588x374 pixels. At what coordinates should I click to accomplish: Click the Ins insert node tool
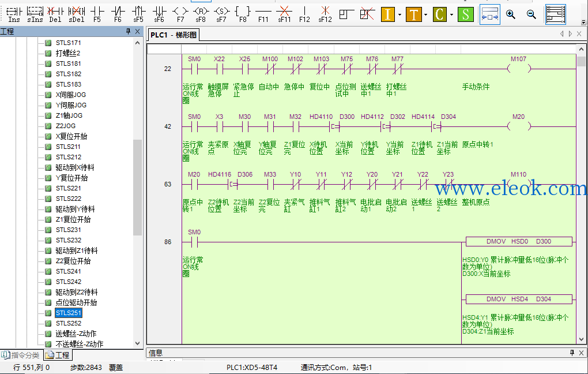click(14, 14)
